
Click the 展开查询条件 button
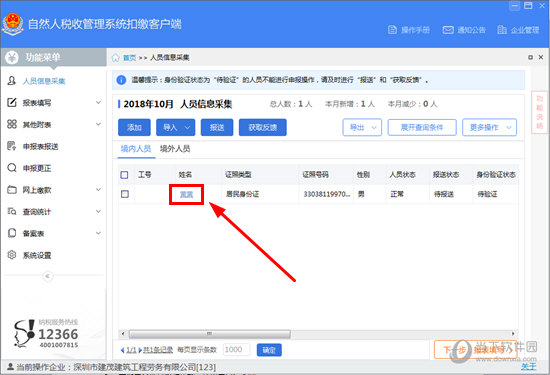[422, 127]
